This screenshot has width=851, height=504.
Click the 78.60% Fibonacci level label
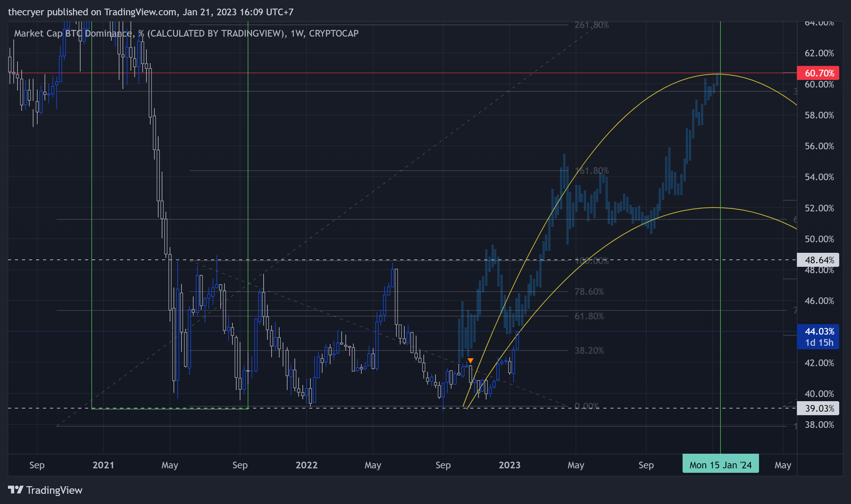point(589,291)
